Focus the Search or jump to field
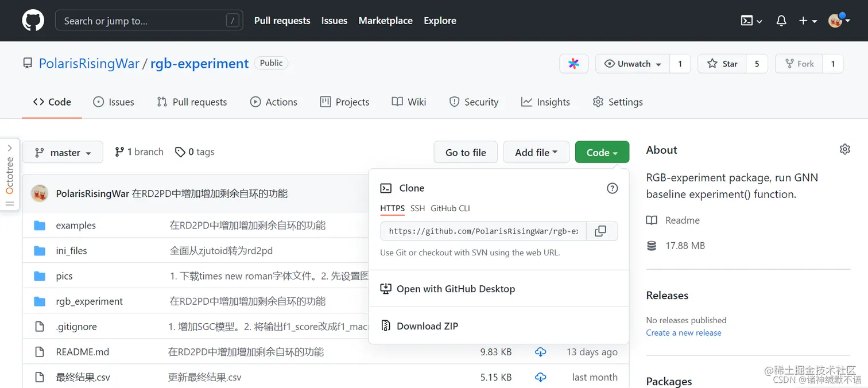 149,21
